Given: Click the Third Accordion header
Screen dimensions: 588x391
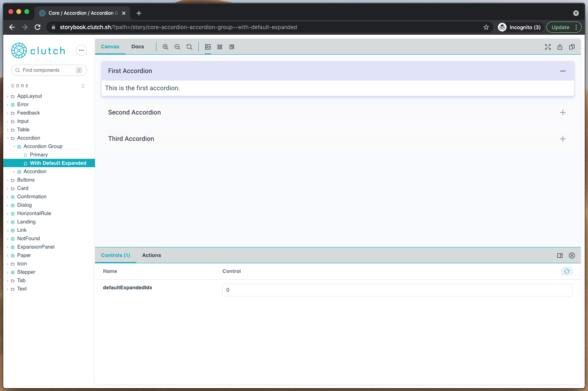Looking at the screenshot, I should (x=338, y=139).
